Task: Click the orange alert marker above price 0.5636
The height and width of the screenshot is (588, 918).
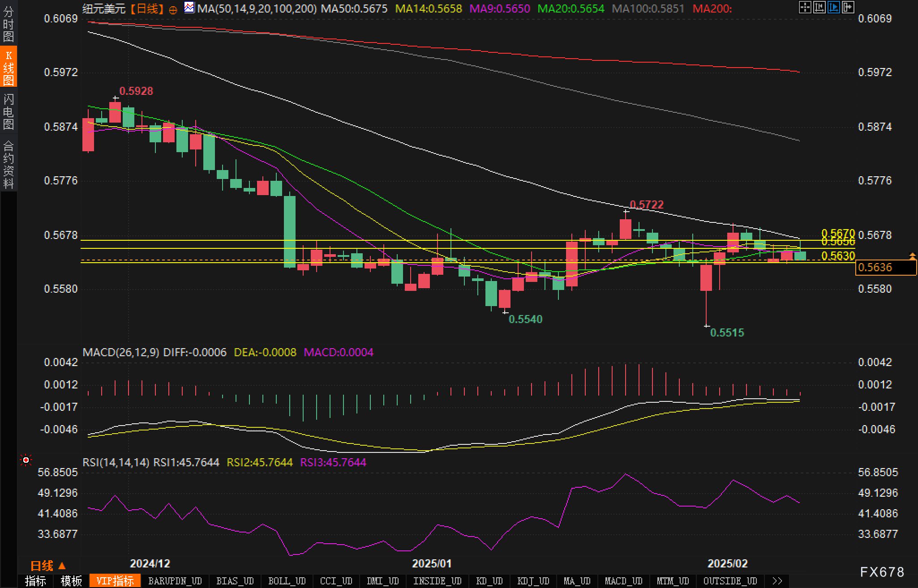Action: tap(912, 256)
